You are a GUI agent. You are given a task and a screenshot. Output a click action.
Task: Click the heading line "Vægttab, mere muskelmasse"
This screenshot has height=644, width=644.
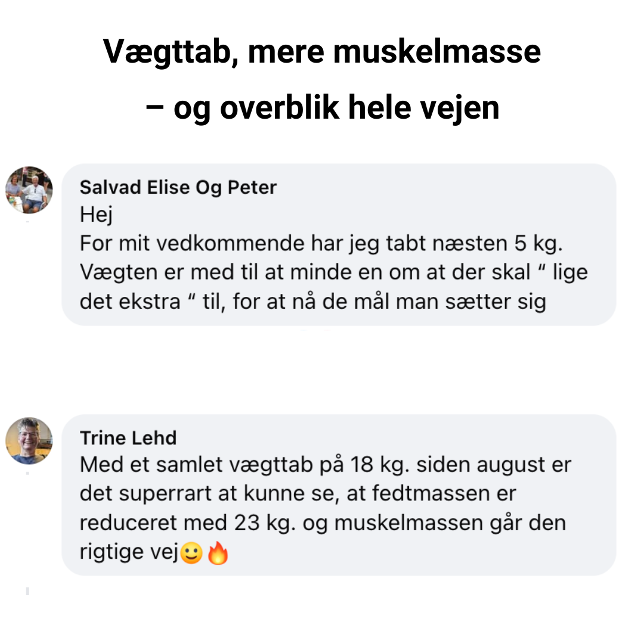click(x=322, y=52)
